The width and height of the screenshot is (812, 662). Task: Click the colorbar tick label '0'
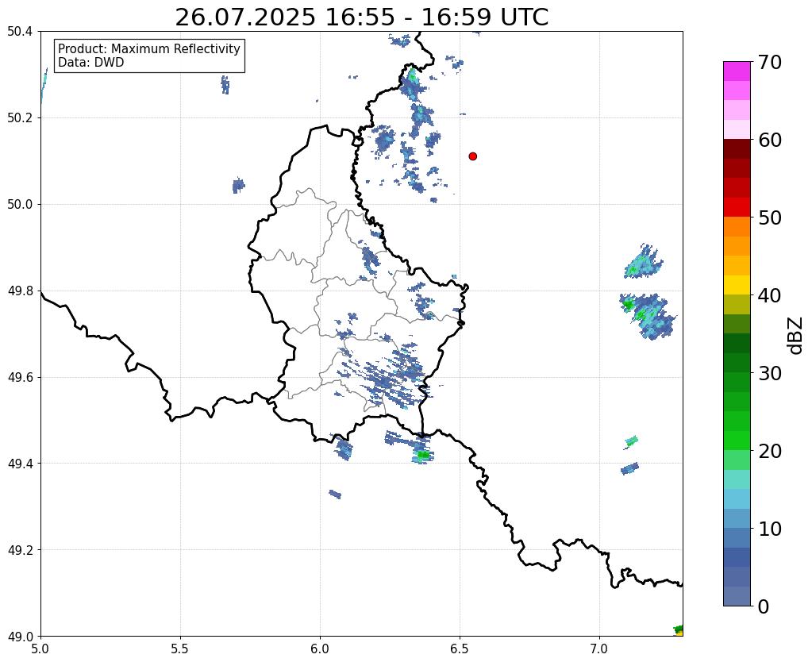[764, 606]
